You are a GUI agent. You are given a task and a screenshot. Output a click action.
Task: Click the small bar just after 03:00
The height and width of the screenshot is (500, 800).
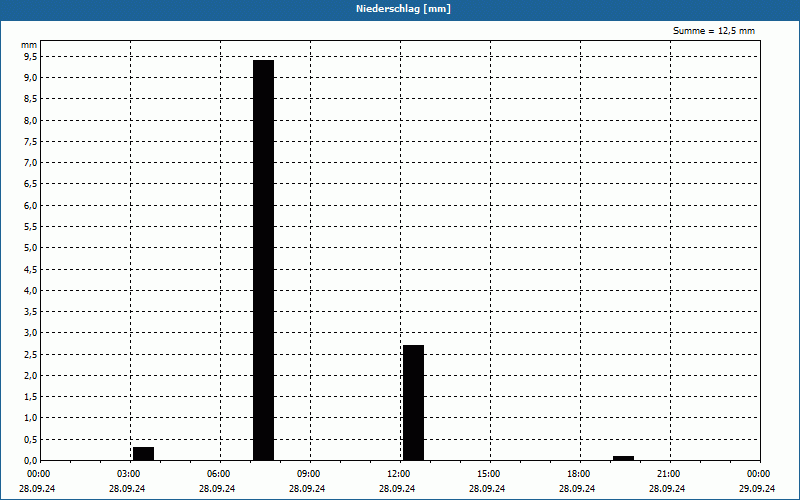[x=143, y=454]
